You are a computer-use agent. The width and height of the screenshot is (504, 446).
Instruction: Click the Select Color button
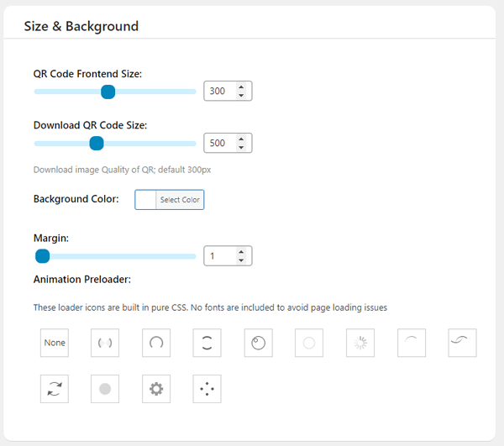tap(180, 200)
